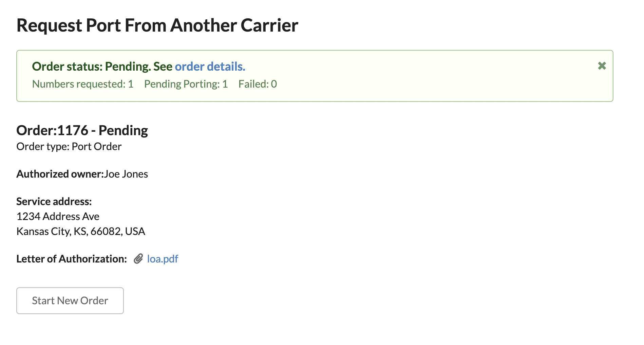Click the Numbers requested: 1 text

pyautogui.click(x=83, y=84)
